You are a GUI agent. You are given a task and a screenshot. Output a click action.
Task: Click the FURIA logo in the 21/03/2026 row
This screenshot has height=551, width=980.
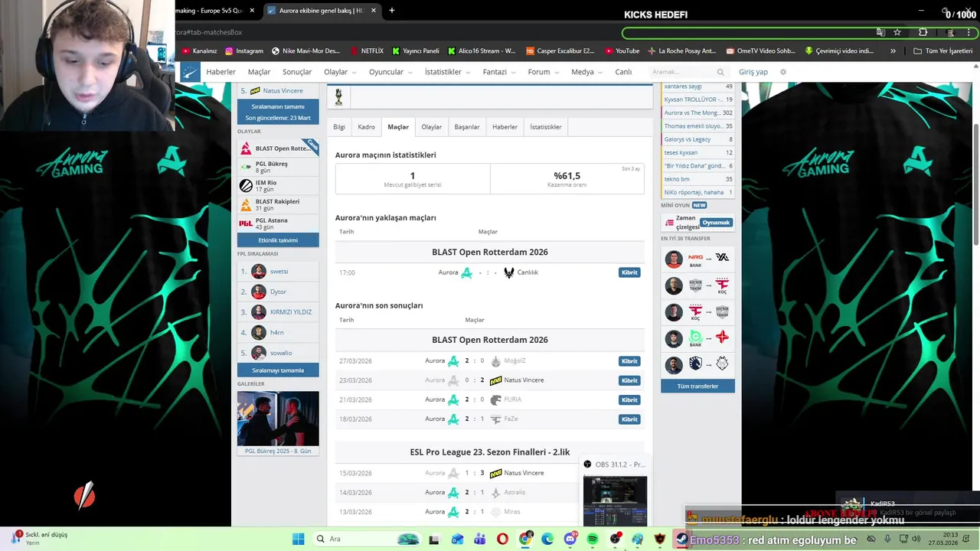495,399
